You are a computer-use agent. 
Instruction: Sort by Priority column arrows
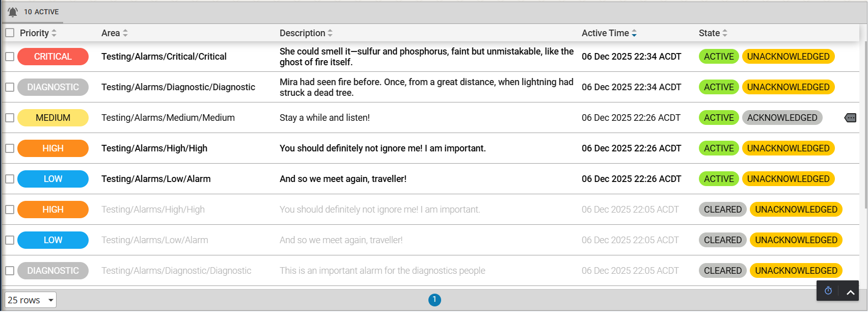[x=54, y=33]
